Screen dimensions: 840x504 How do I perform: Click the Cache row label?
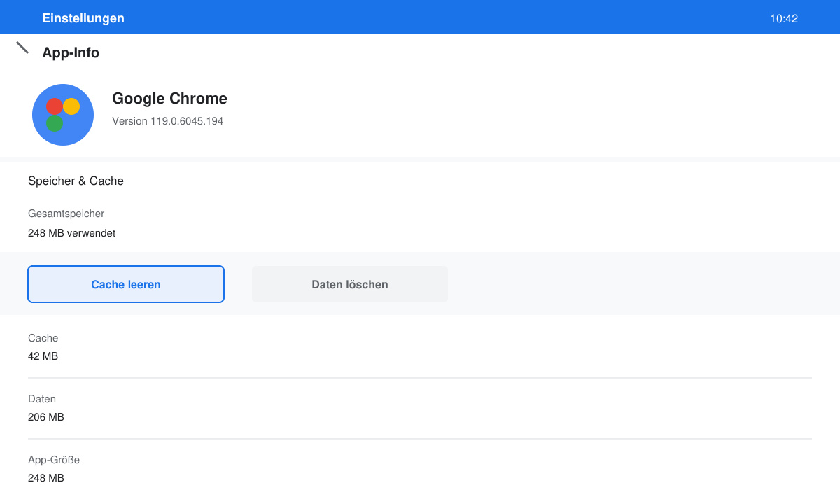[x=43, y=338]
